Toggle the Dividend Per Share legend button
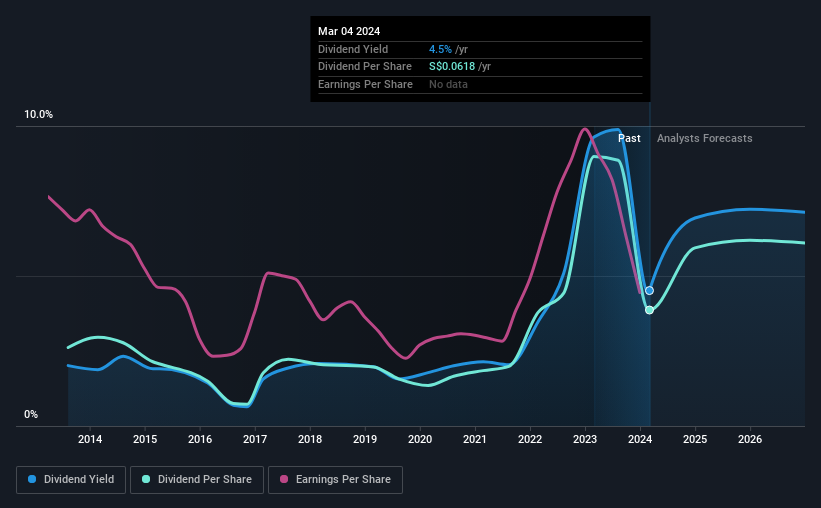Image resolution: width=821 pixels, height=508 pixels. (197, 480)
